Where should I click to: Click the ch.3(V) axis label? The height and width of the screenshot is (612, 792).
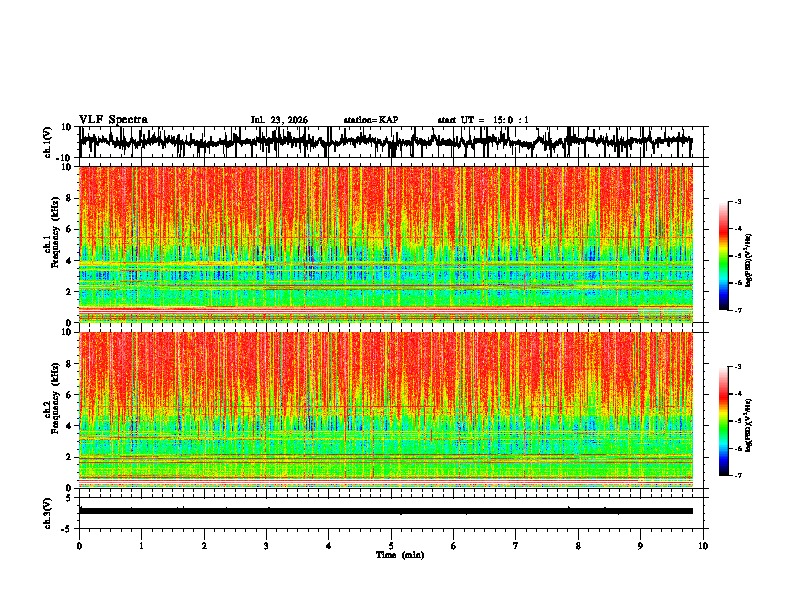click(48, 513)
